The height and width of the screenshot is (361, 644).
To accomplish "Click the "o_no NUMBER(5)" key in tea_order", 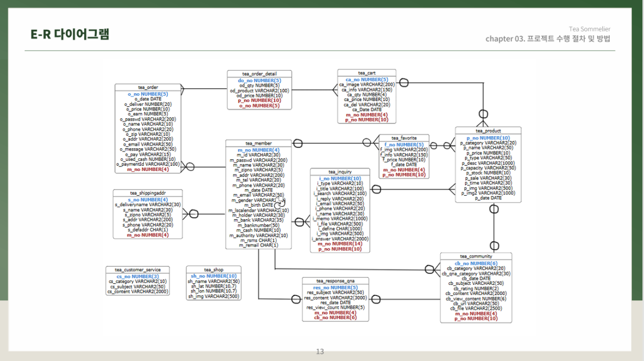I will pyautogui.click(x=148, y=94).
